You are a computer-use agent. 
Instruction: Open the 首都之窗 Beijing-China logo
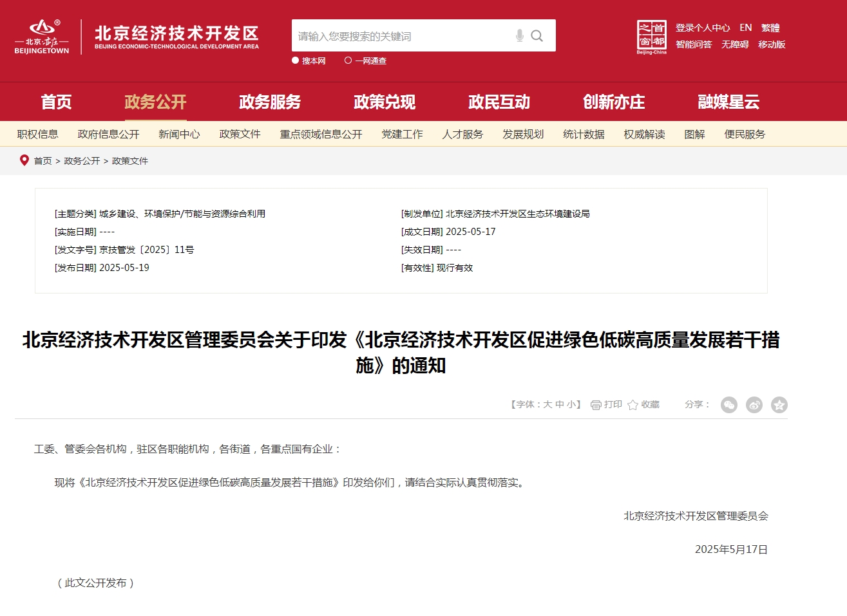click(651, 37)
